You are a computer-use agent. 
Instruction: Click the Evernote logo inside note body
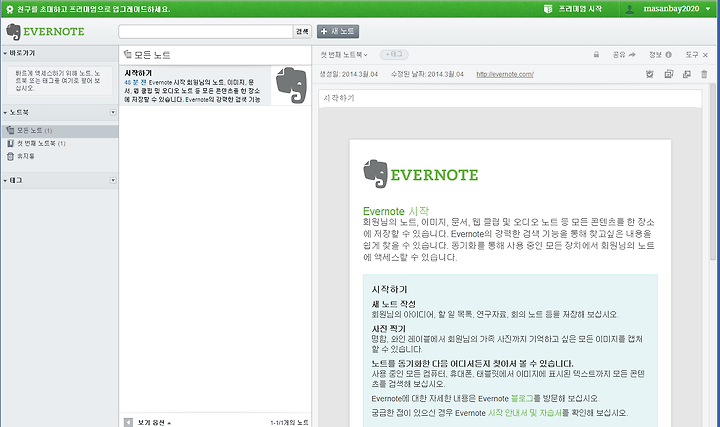(421, 174)
